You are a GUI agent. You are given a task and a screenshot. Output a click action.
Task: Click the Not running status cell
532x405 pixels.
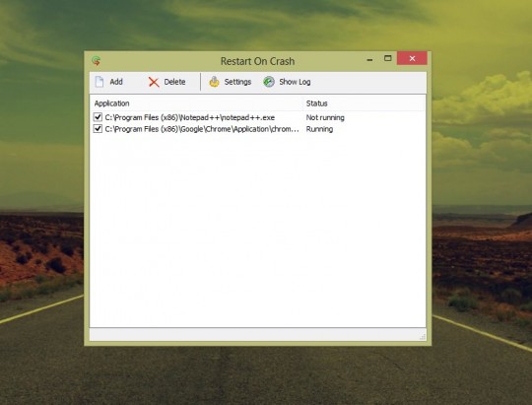coord(325,117)
